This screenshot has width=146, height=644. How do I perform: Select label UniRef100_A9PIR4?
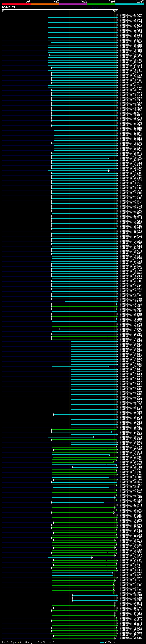131,50
